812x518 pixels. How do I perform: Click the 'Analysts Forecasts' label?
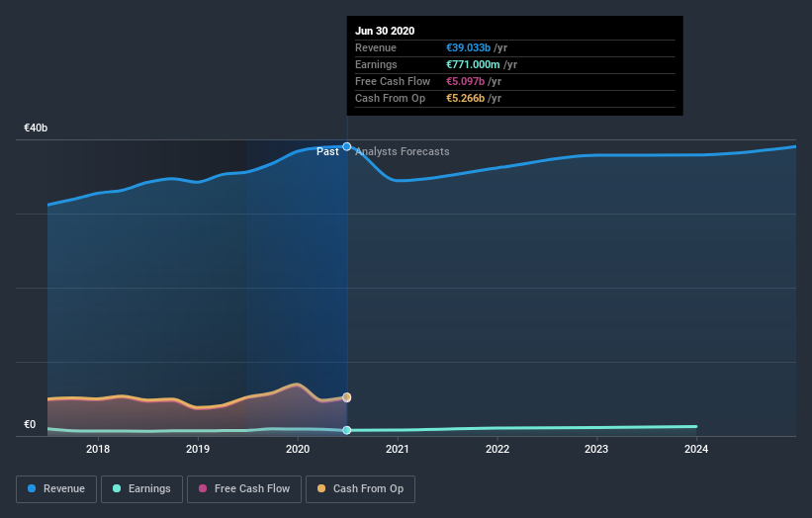[403, 151]
